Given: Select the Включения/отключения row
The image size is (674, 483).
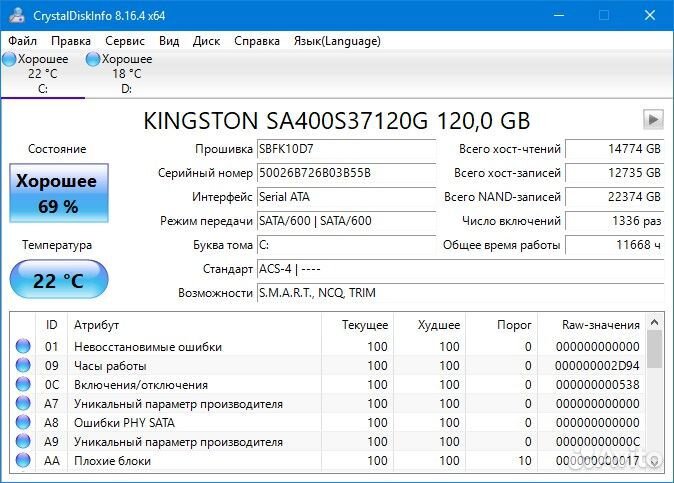Looking at the screenshot, I should click(328, 384).
